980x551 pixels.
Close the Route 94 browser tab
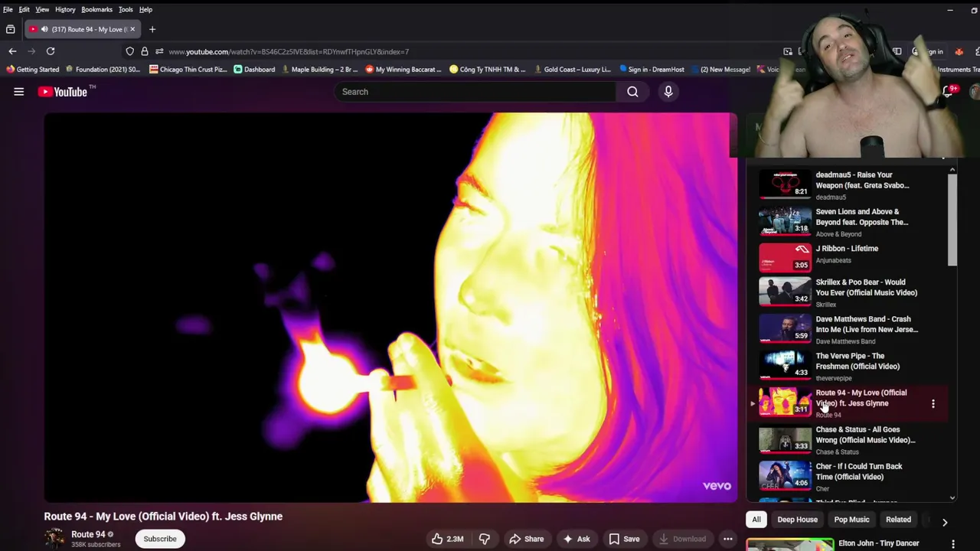(132, 29)
